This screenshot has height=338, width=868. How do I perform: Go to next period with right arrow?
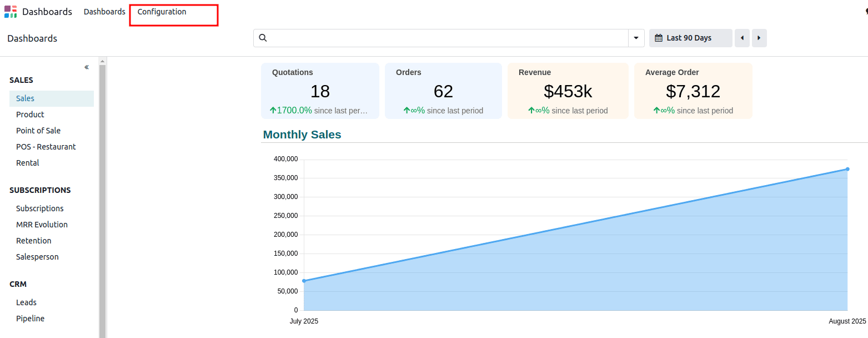pos(759,38)
